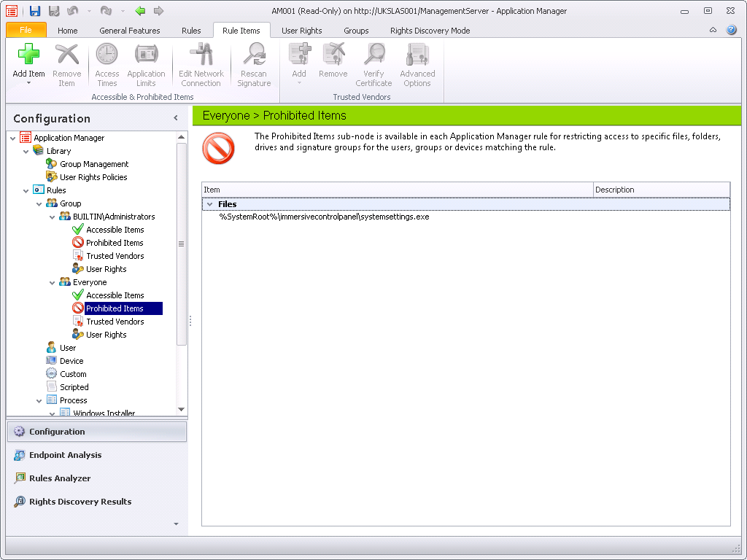
Task: Open the Configuration navigation button
Action: (97, 432)
